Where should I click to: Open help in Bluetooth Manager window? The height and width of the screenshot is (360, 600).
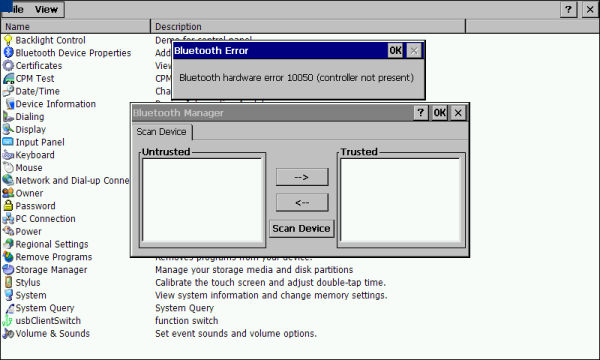tap(421, 113)
